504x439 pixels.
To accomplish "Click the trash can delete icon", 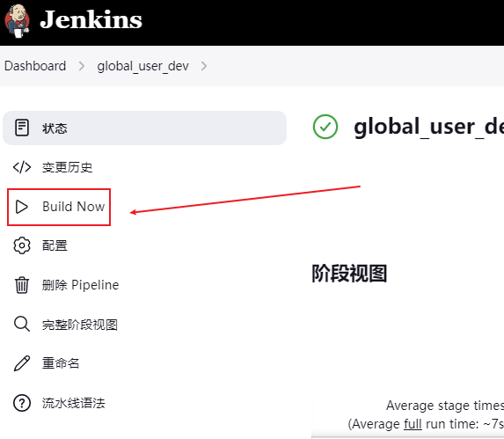I will tap(22, 285).
